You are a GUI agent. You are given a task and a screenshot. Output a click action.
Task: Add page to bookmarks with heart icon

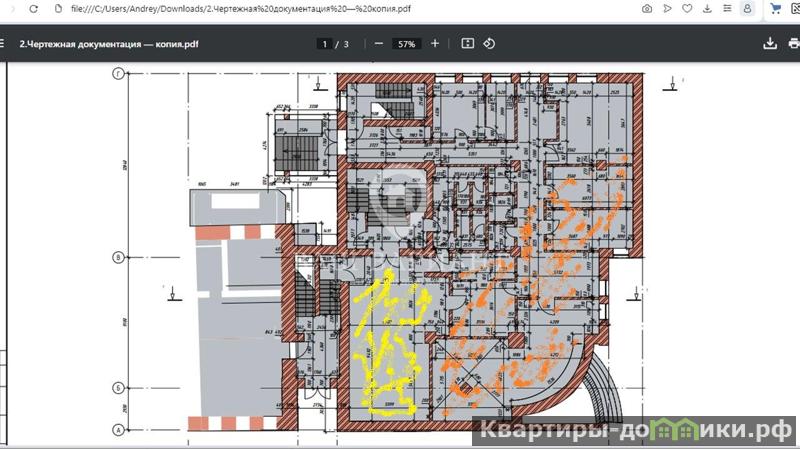(x=687, y=9)
